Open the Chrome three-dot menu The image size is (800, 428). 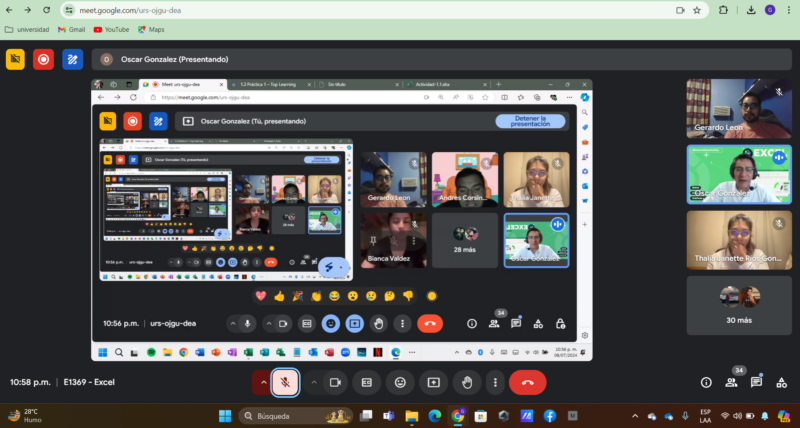coord(789,10)
